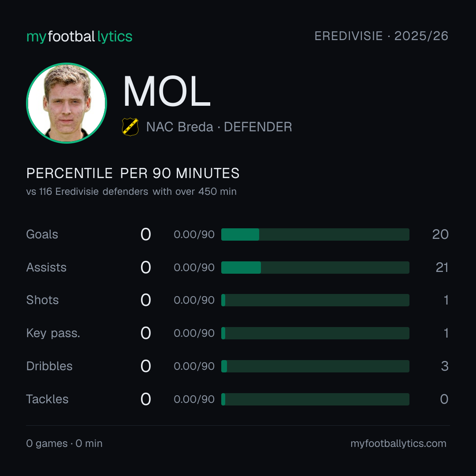
Task: Click the PERCENTILE PER 90 MINUTES heading
Action: coord(133,173)
